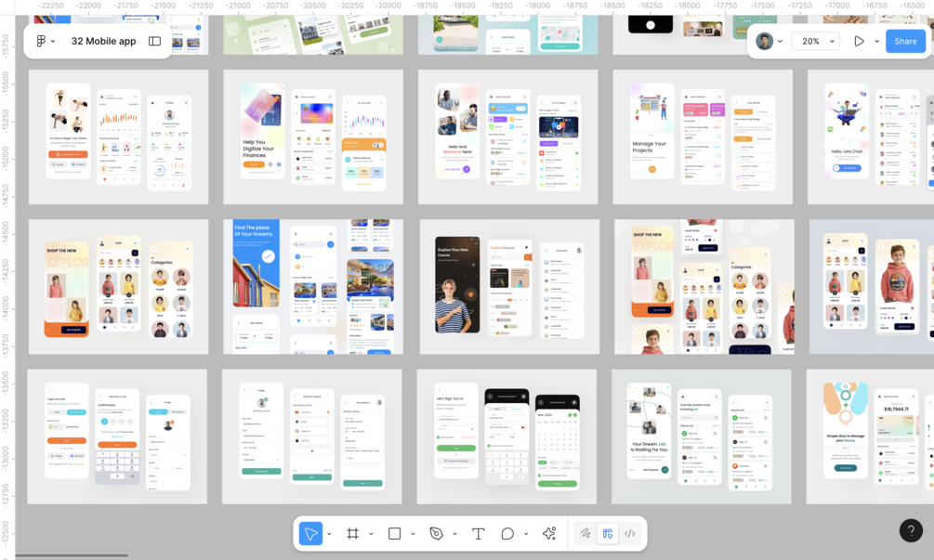Expand the Frame tool options chevron
Screen dimensions: 934x560
click(x=371, y=534)
